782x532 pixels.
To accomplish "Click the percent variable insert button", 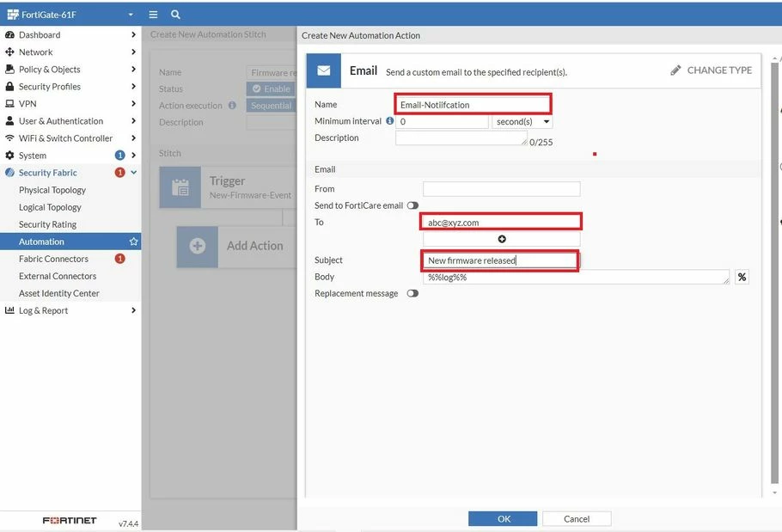I will pyautogui.click(x=742, y=277).
